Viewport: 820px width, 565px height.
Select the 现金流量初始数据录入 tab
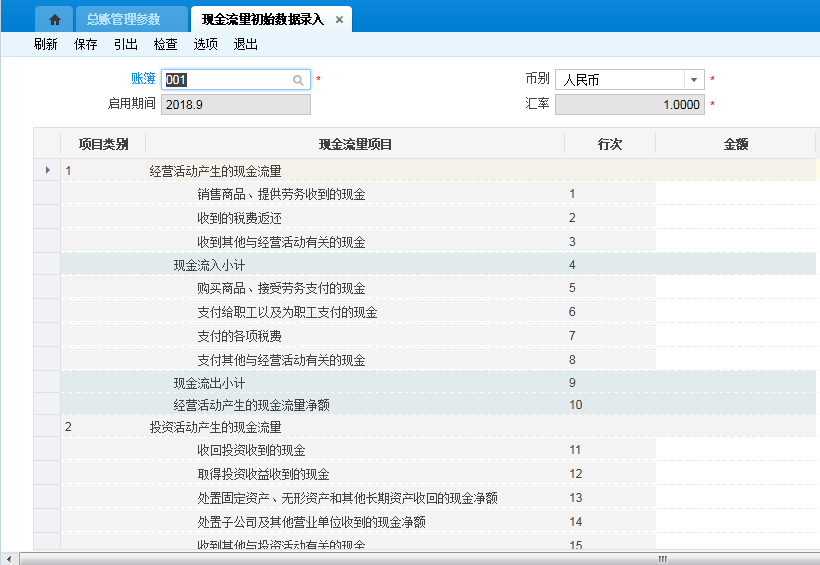pyautogui.click(x=262, y=20)
